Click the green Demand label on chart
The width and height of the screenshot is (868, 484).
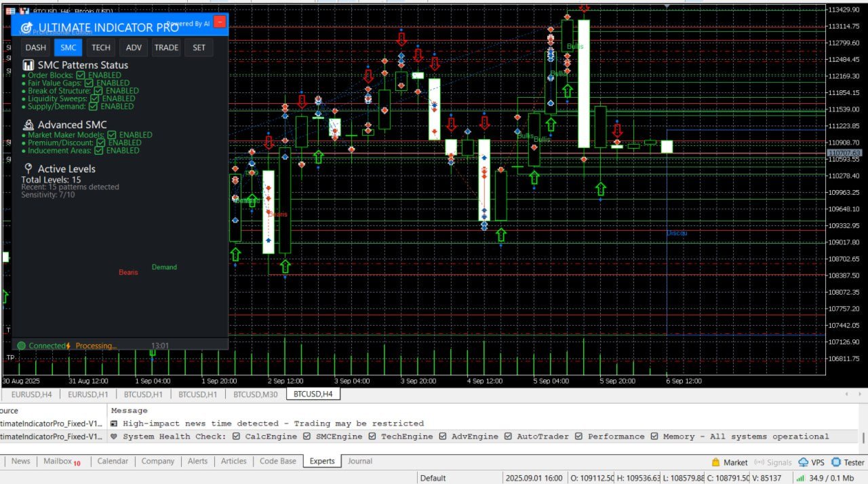coord(164,267)
